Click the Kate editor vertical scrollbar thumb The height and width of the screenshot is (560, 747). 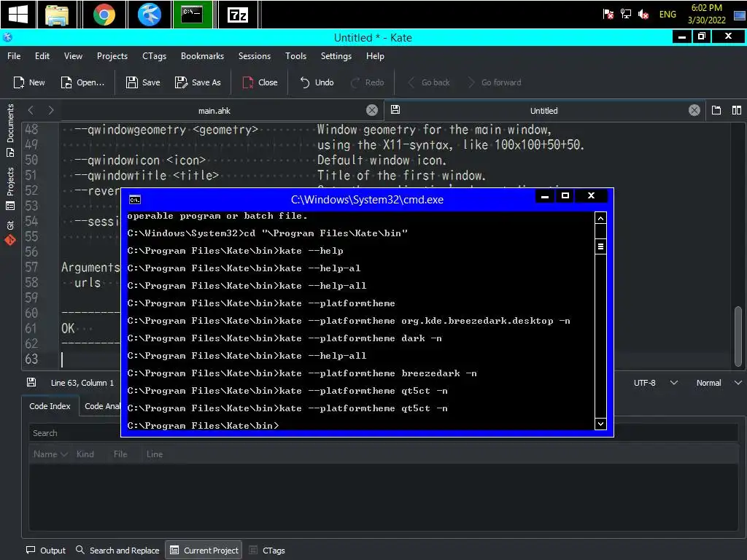pyautogui.click(x=738, y=336)
